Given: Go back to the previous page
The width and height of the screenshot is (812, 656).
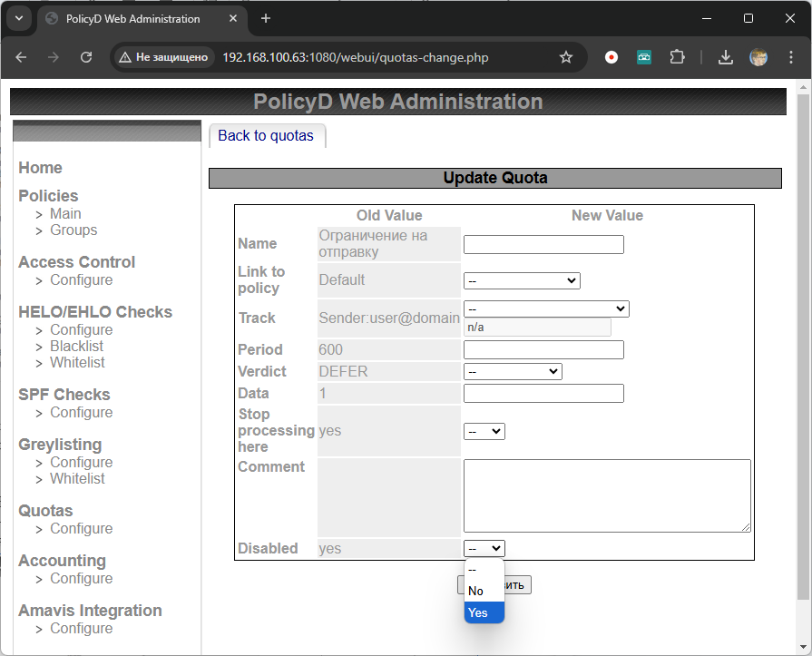Looking at the screenshot, I should [21, 57].
